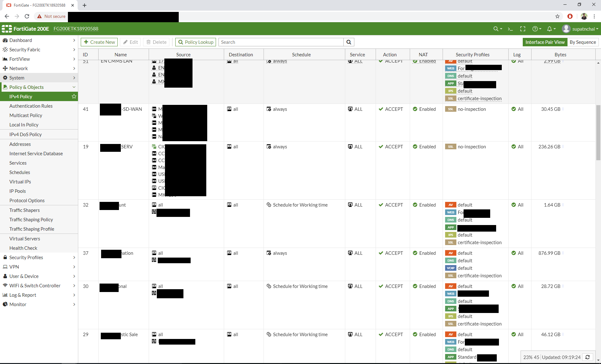Click the SSL badge in policy 41
601x364 pixels.
point(450,109)
